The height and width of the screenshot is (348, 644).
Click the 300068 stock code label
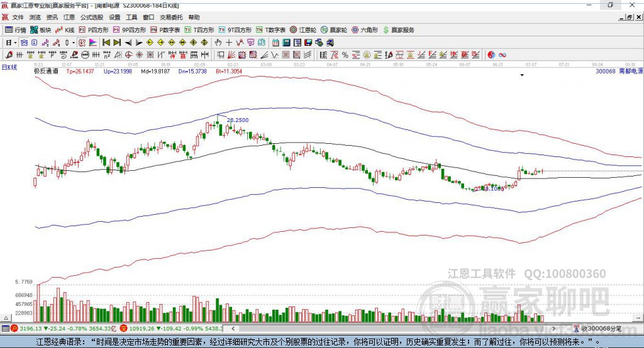(606, 72)
